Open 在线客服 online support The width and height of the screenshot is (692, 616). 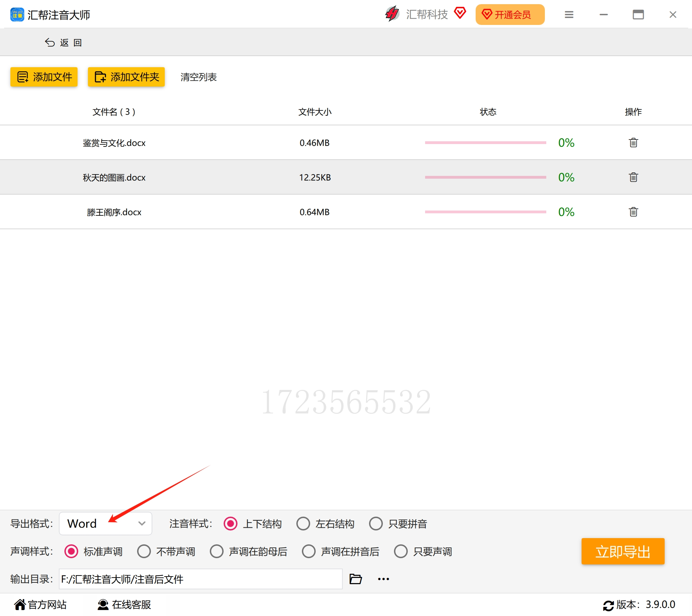point(124,605)
